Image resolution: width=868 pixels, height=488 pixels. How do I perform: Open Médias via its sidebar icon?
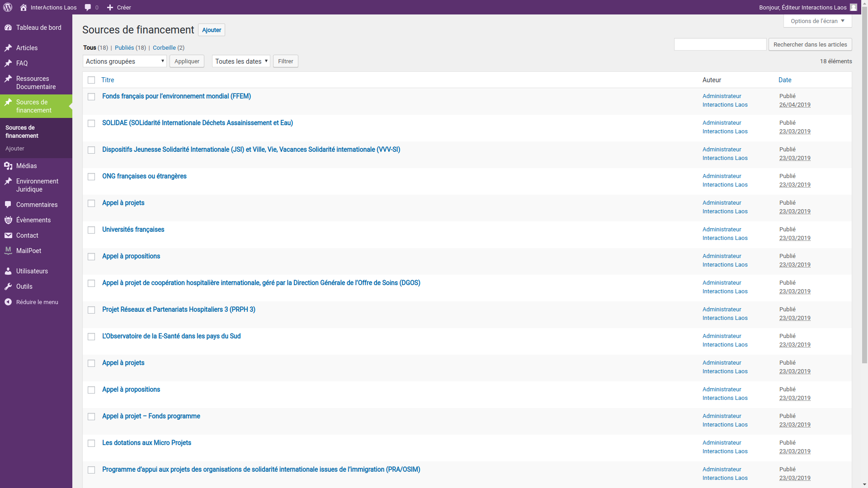[x=8, y=166]
